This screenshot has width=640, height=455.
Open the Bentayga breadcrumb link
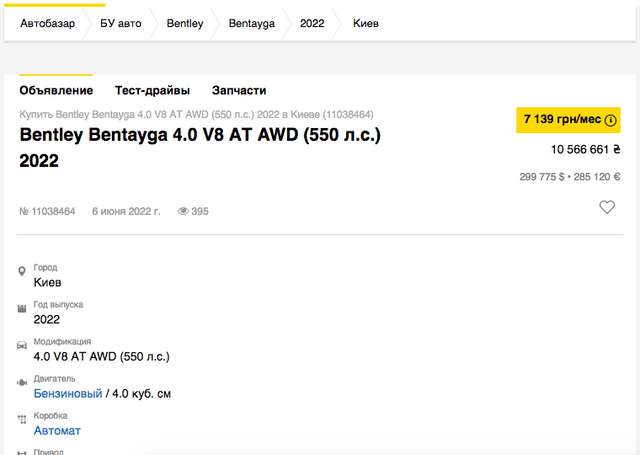click(251, 23)
